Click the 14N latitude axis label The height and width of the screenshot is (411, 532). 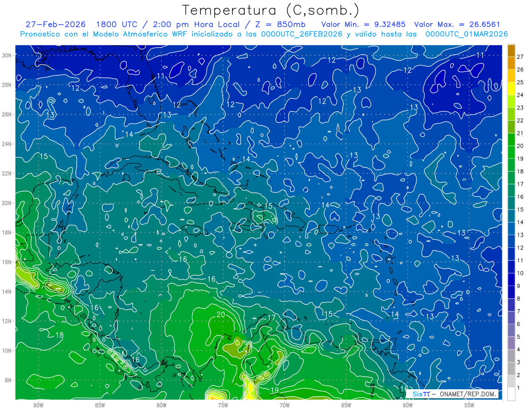tap(7, 292)
